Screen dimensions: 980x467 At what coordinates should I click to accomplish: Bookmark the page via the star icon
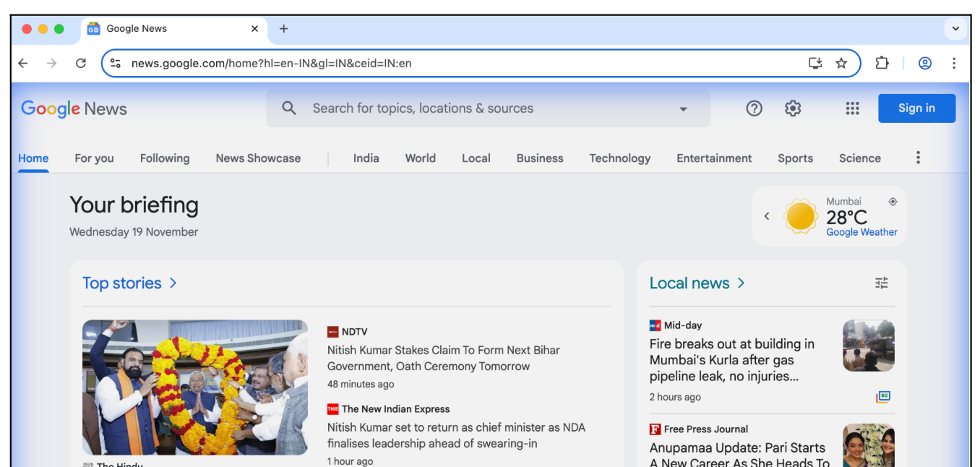(841, 63)
